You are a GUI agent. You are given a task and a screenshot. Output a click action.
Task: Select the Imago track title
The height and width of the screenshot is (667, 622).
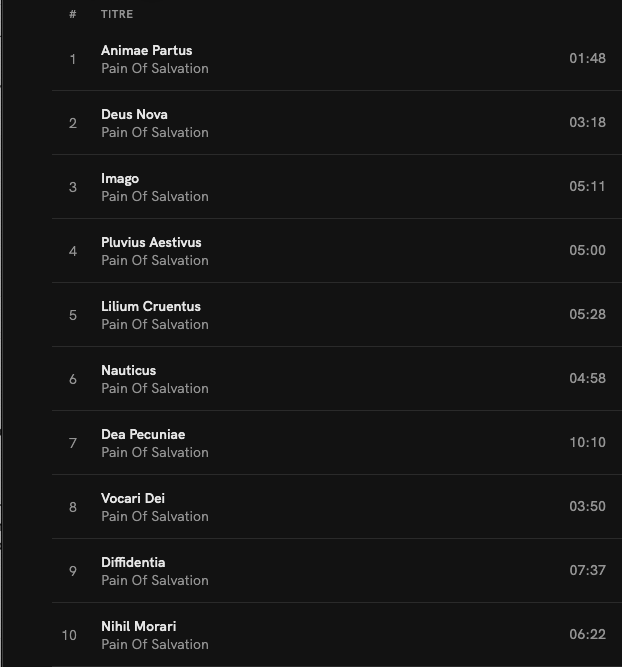120,178
